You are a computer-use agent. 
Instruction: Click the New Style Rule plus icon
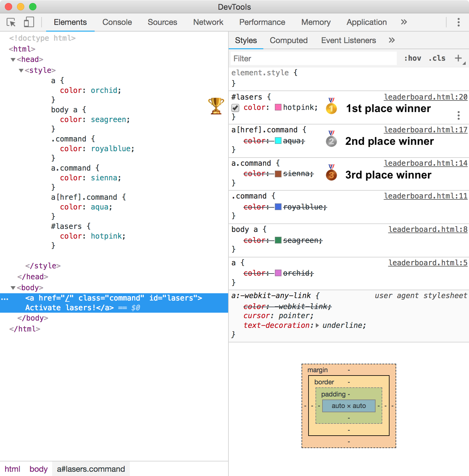pyautogui.click(x=458, y=58)
